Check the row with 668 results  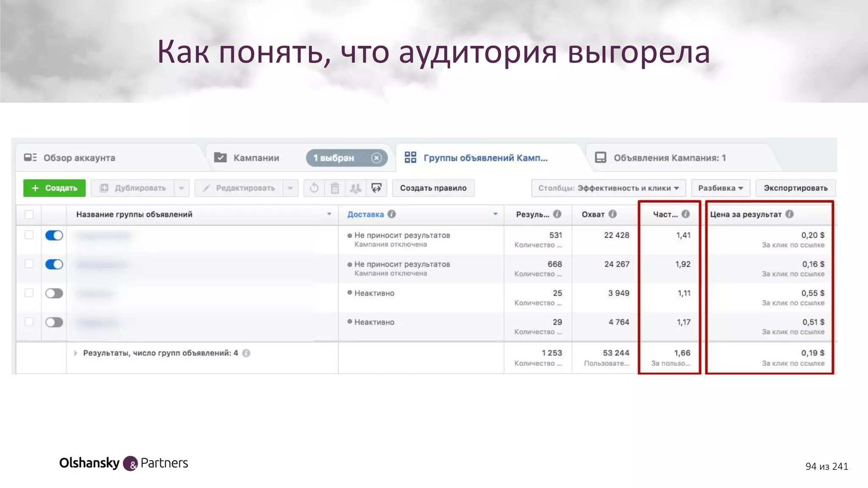[x=29, y=264]
